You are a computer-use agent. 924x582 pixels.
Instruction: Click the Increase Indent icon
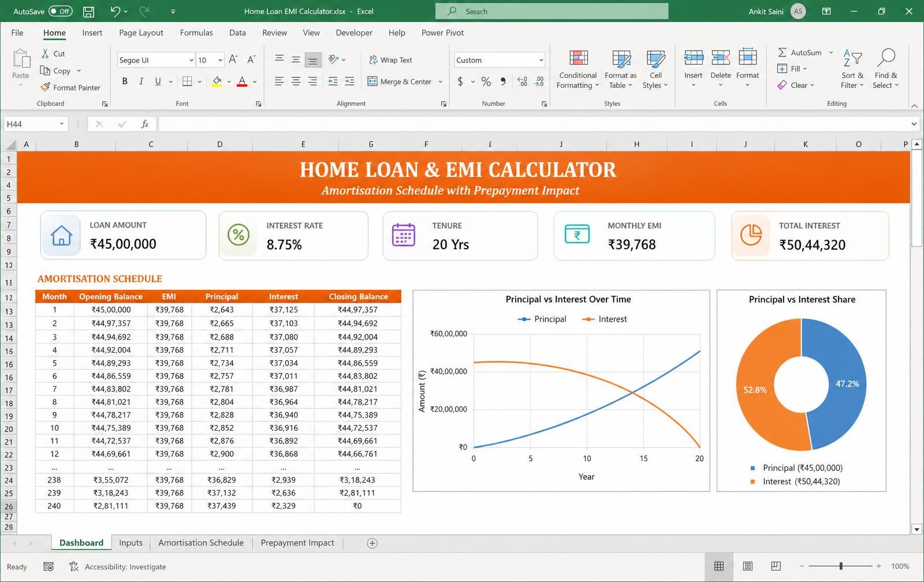349,81
